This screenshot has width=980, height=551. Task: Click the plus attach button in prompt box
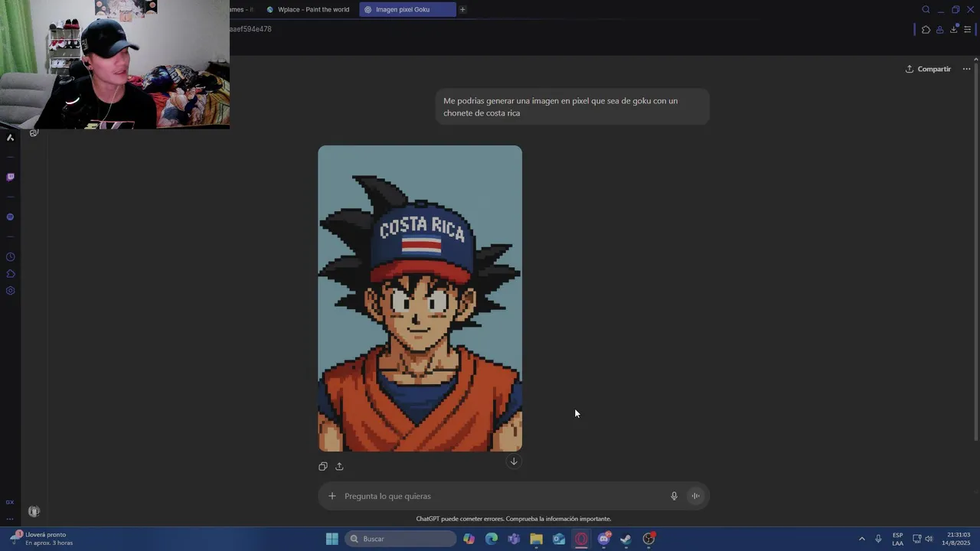pyautogui.click(x=332, y=496)
